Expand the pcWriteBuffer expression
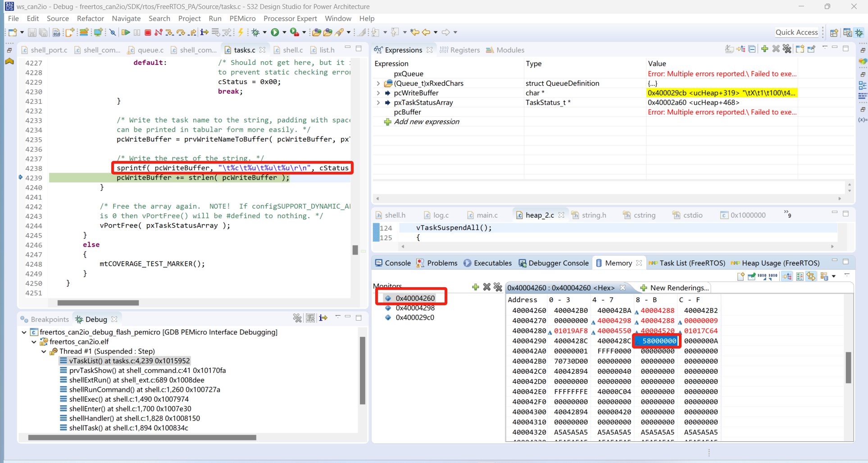The image size is (868, 463). 378,93
